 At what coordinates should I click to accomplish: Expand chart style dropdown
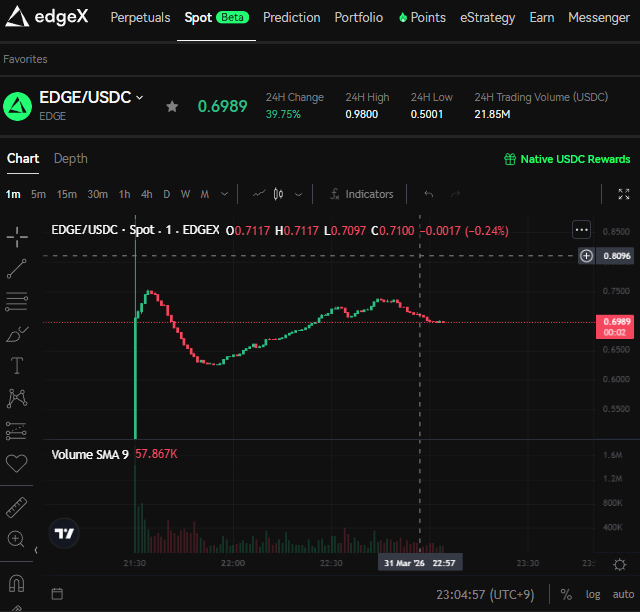[x=299, y=194]
